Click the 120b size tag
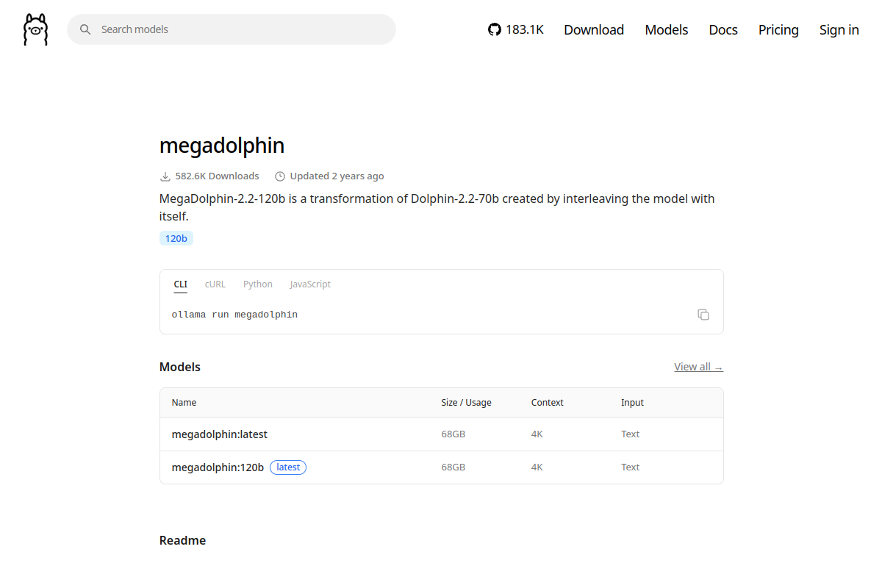The image size is (882, 588). click(x=176, y=238)
